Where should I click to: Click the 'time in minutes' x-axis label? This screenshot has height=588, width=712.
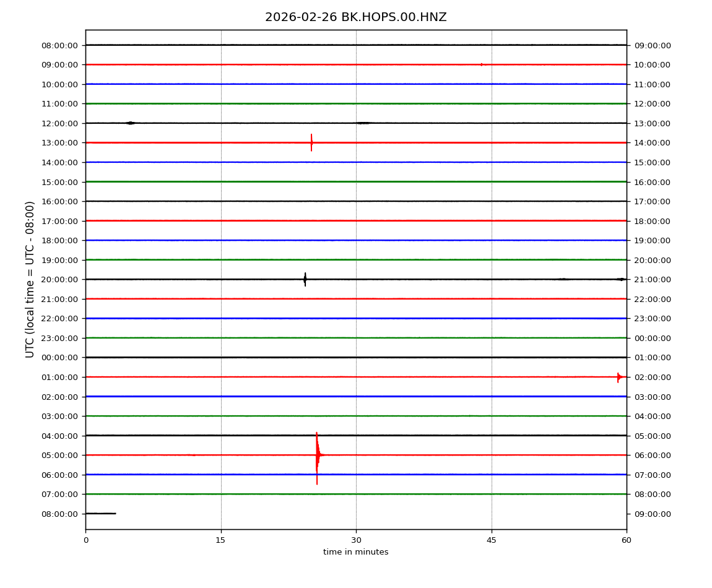point(355,552)
